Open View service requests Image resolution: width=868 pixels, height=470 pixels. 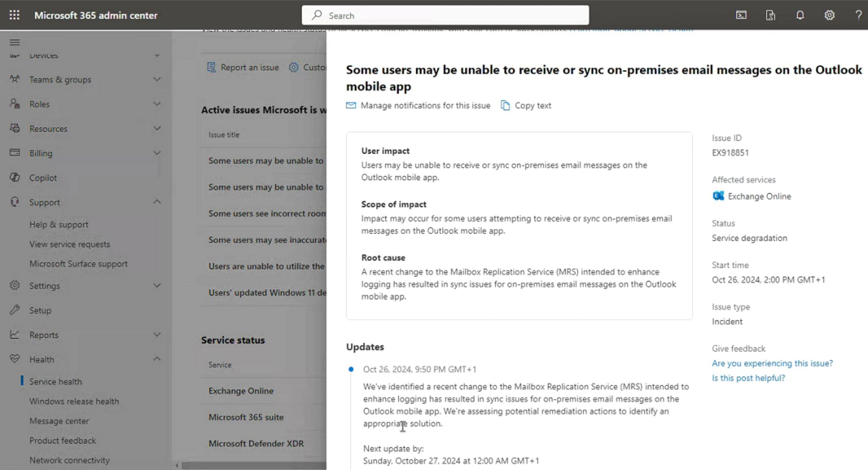pos(70,244)
